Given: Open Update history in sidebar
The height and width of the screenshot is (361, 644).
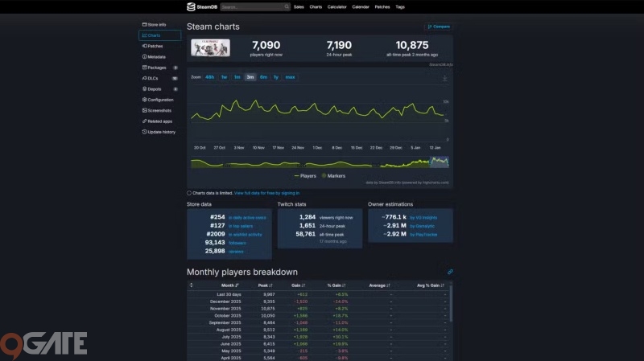Looking at the screenshot, I should click(160, 132).
